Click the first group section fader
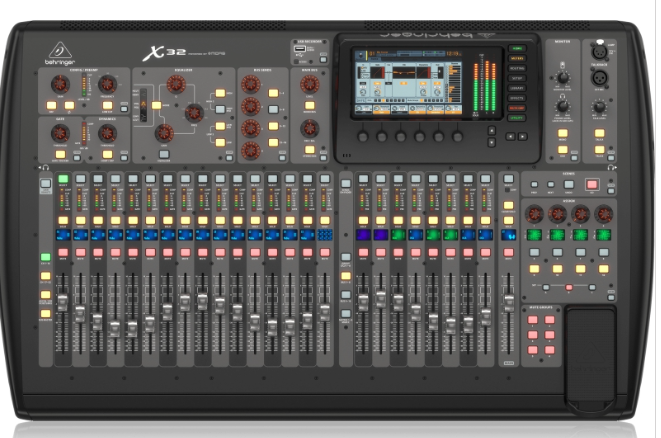Image resolution: width=661 pixels, height=438 pixels. point(363,303)
